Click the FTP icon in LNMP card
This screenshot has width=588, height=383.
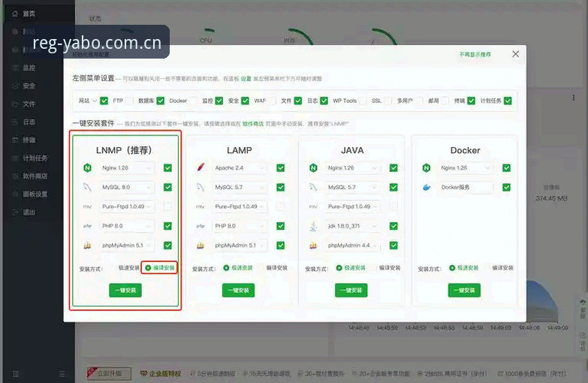(x=87, y=207)
